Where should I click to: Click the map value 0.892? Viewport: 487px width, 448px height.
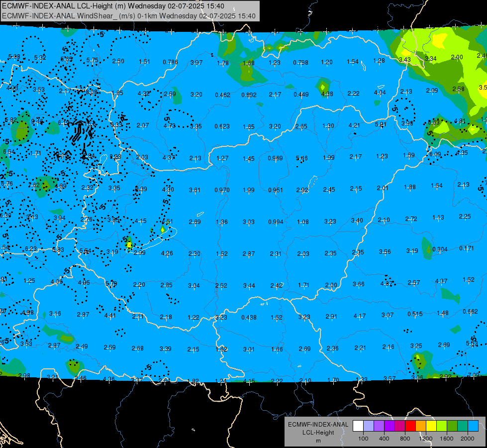pos(249,95)
